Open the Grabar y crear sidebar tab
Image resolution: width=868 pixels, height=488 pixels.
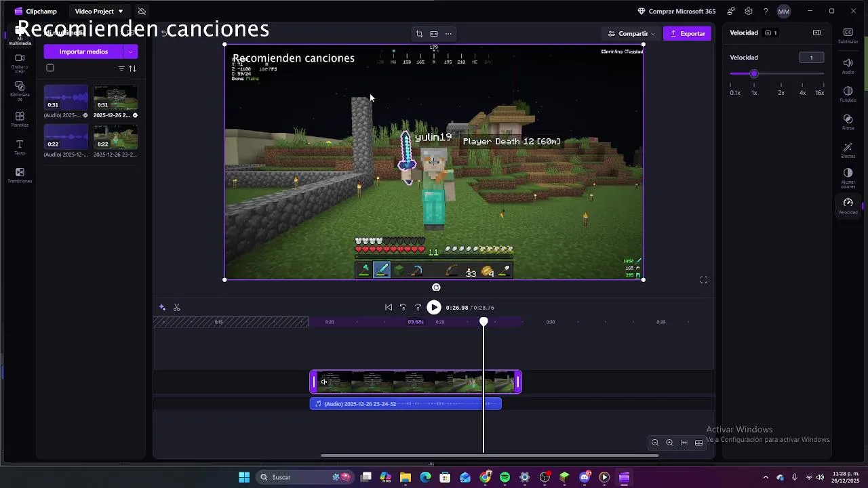click(20, 62)
